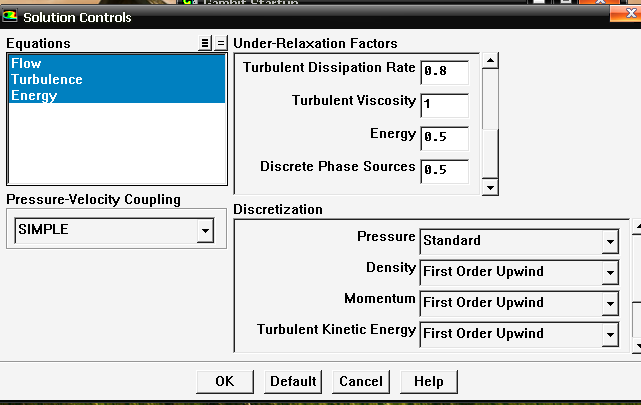641x405 pixels.
Task: Click Under-Relaxation Factors scroll down arrow
Action: 490,187
